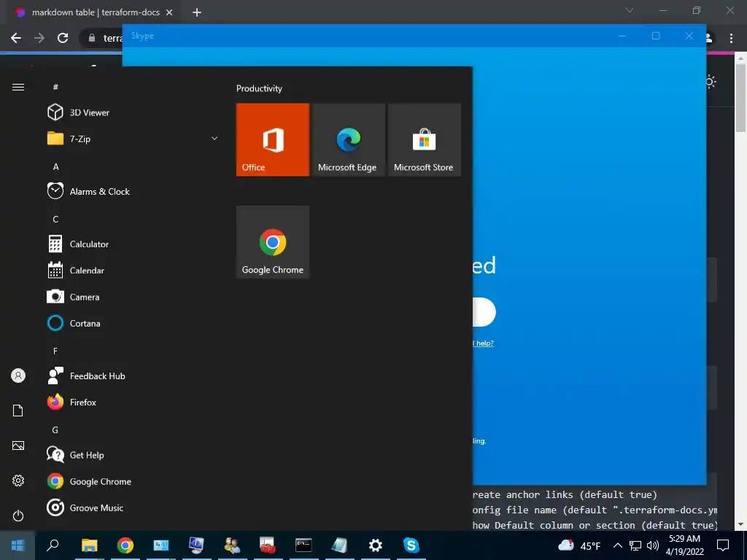The image size is (747, 560).
Task: Open the user account icon in Start
Action: pyautogui.click(x=18, y=376)
